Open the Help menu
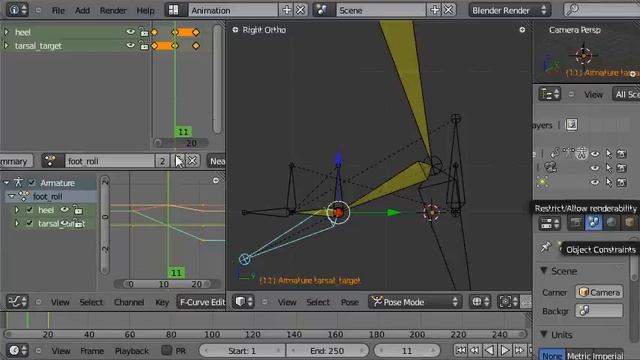This screenshot has width=640, height=360. (x=145, y=11)
